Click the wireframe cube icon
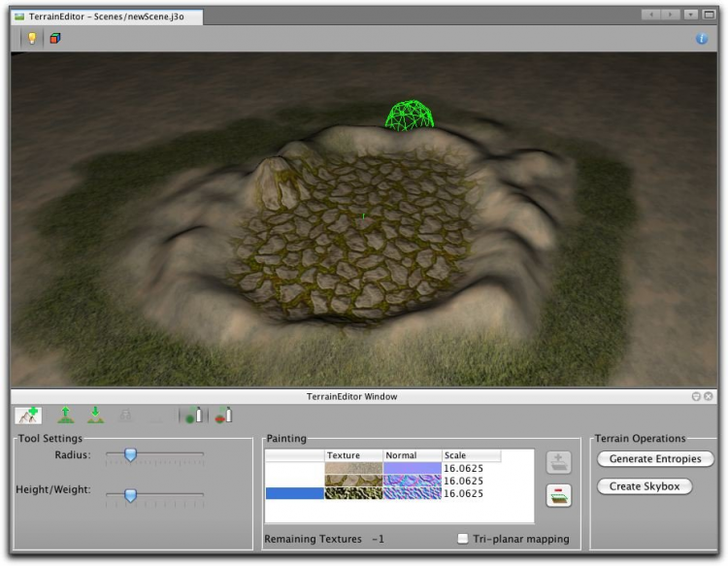Image resolution: width=728 pixels, height=566 pixels. coord(55,38)
